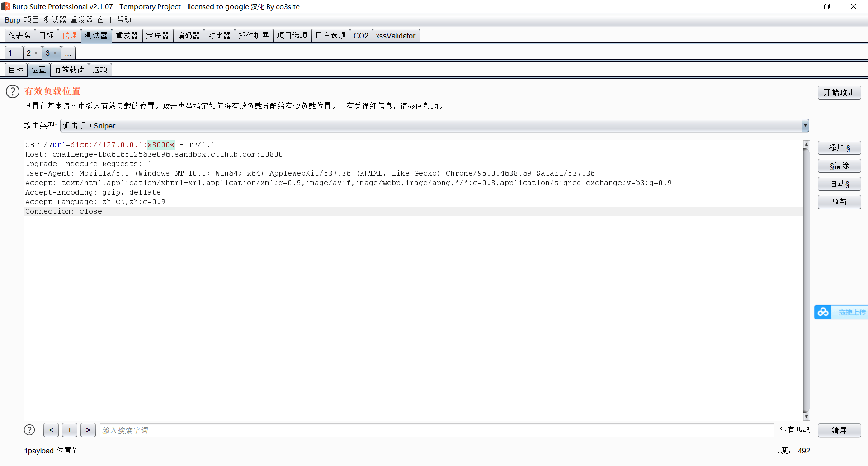Click the dropdown arrow on attack type selector
Viewport: 868px width, 466px height.
click(x=806, y=125)
